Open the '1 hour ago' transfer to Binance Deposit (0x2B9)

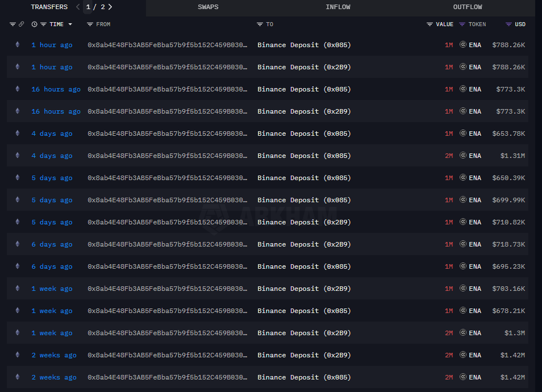point(268,67)
